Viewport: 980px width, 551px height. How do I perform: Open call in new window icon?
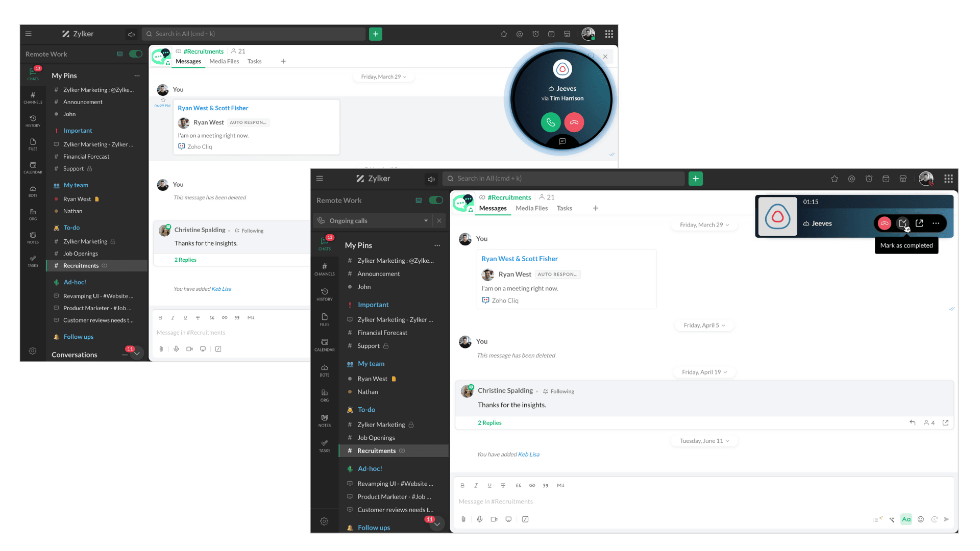[919, 223]
